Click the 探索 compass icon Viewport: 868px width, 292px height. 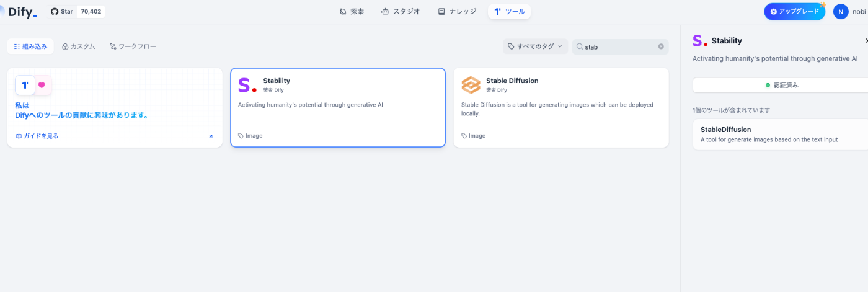[x=343, y=11]
